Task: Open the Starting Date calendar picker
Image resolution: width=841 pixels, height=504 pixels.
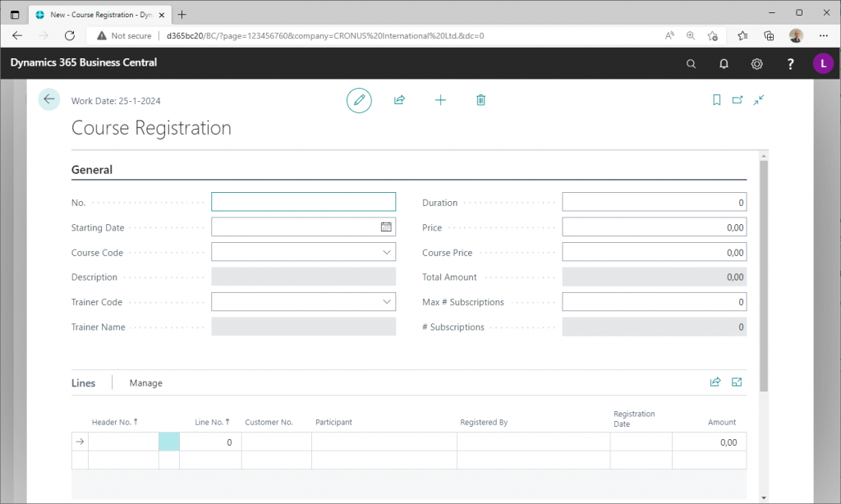Action: pyautogui.click(x=386, y=227)
